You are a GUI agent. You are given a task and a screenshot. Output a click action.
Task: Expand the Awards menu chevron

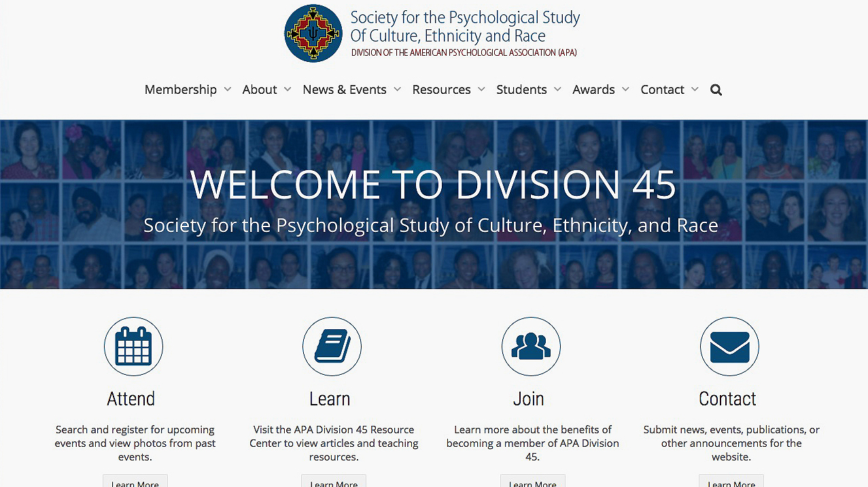pyautogui.click(x=625, y=90)
